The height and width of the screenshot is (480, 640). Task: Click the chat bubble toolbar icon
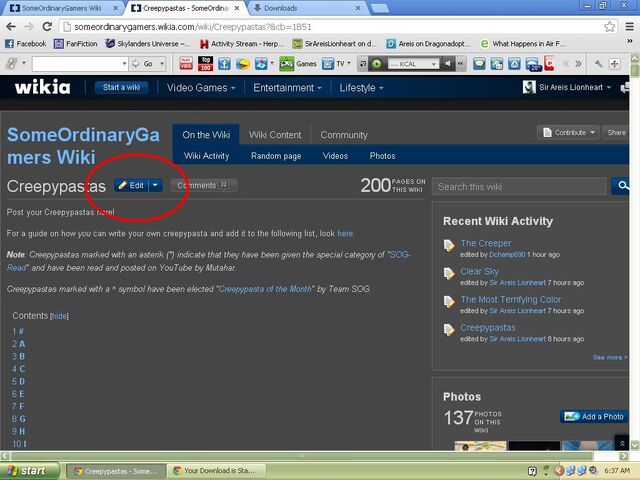(x=479, y=64)
